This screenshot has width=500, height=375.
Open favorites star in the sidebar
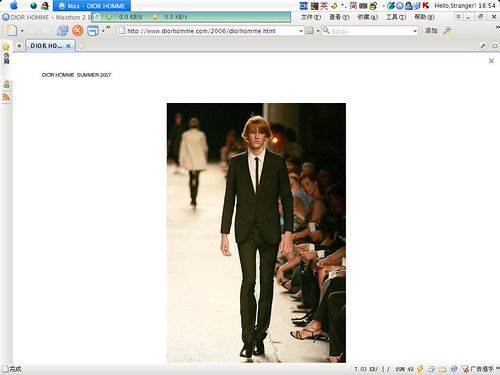coord(6,47)
